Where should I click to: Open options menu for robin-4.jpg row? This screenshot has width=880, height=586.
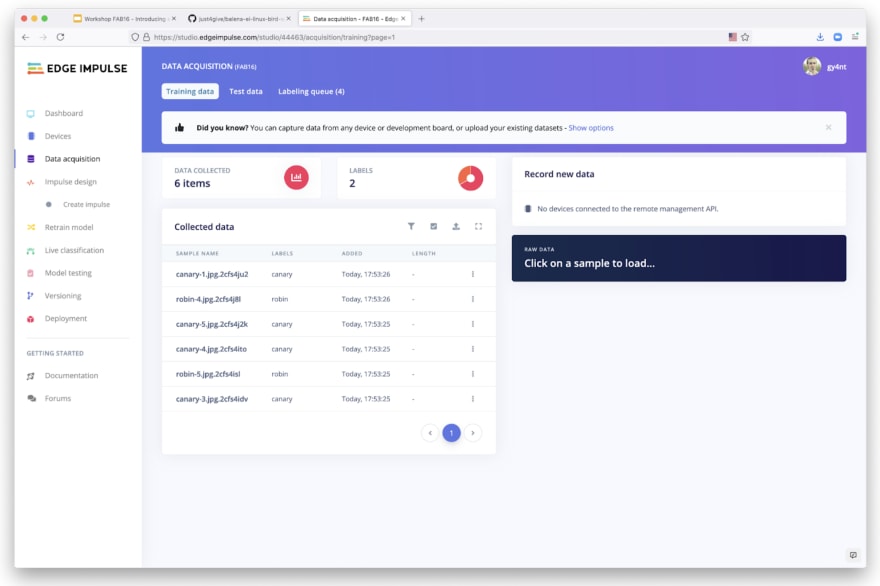[x=473, y=299]
